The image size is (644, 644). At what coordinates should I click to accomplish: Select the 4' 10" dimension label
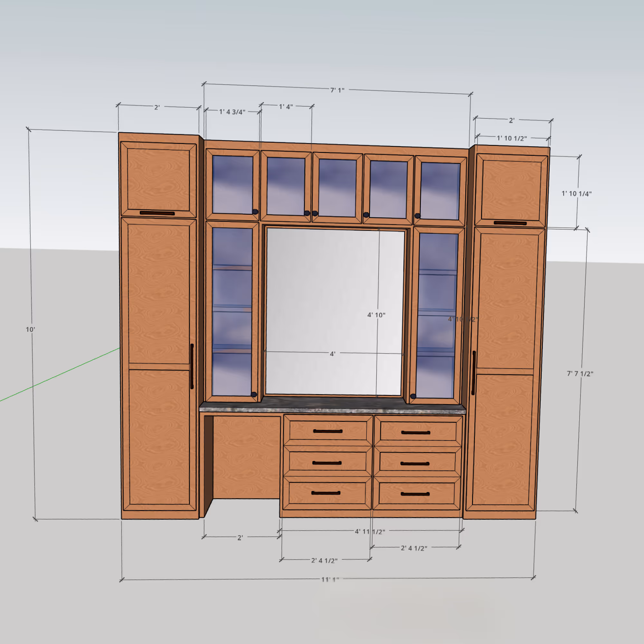tap(376, 315)
